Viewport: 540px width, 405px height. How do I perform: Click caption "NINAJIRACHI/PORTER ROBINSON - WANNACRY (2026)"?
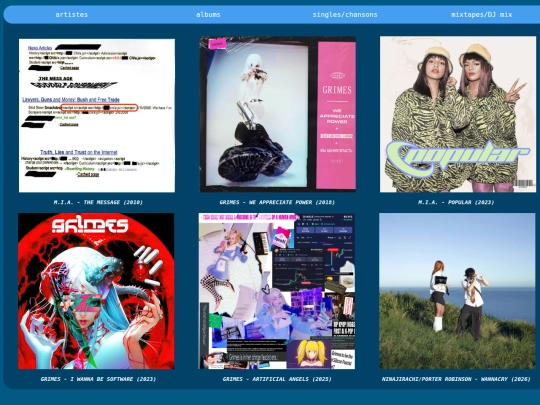point(456,379)
